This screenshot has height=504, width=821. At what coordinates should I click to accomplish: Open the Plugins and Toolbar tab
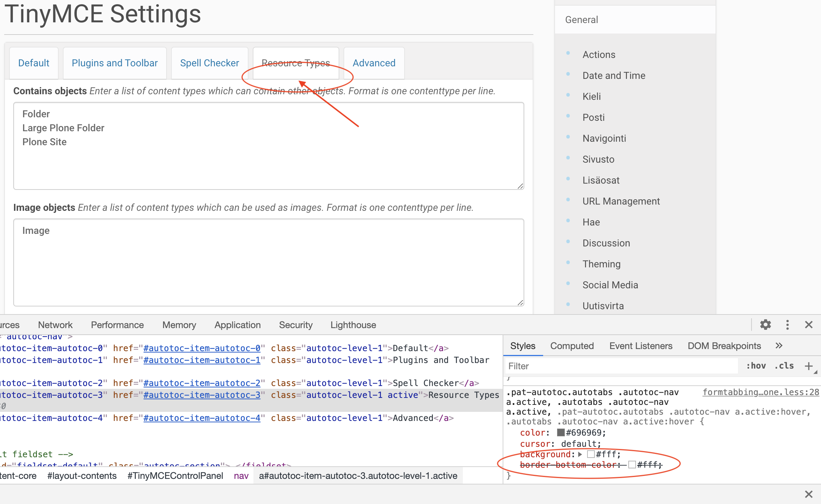tap(114, 63)
